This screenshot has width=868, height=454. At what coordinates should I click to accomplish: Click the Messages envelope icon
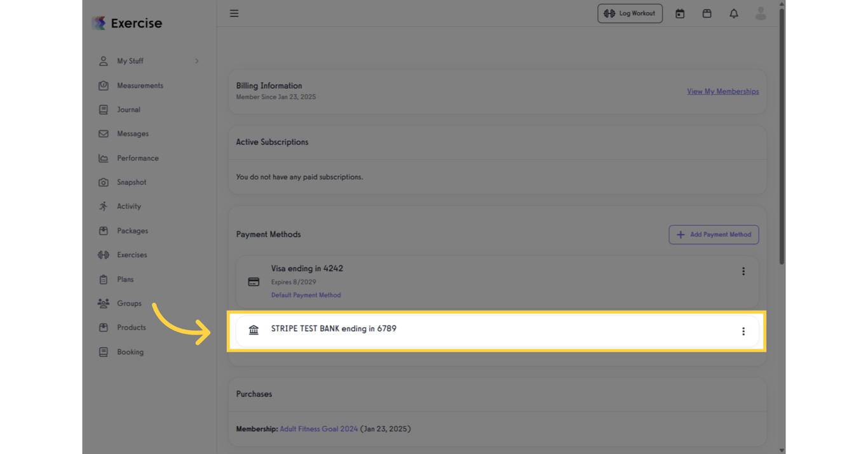(103, 133)
